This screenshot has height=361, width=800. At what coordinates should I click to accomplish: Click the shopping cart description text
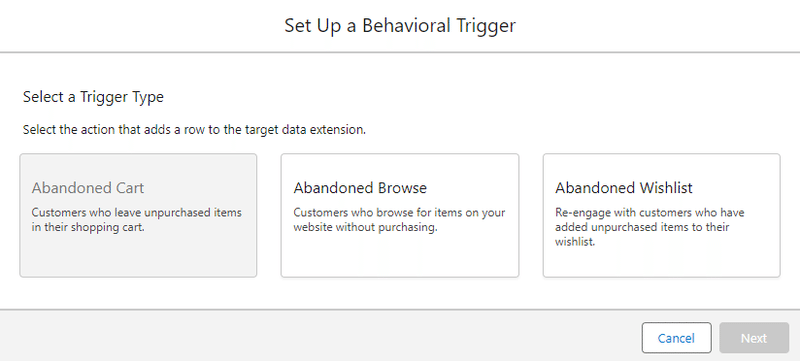[137, 220]
